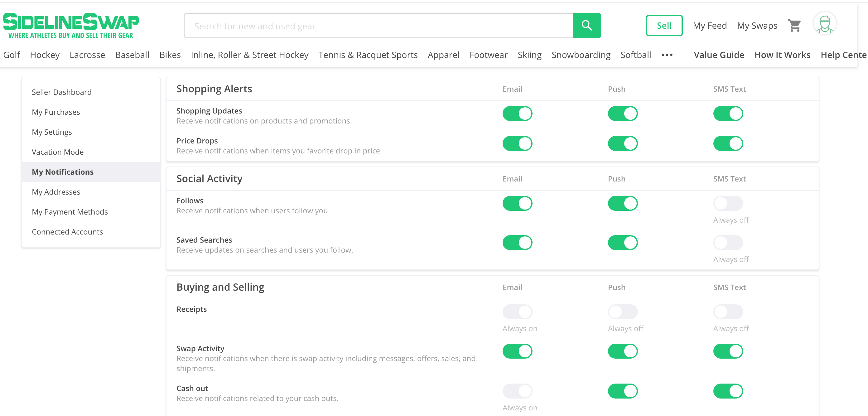Toggle Swap Activity push notifications
This screenshot has width=868, height=416.
coord(623,351)
